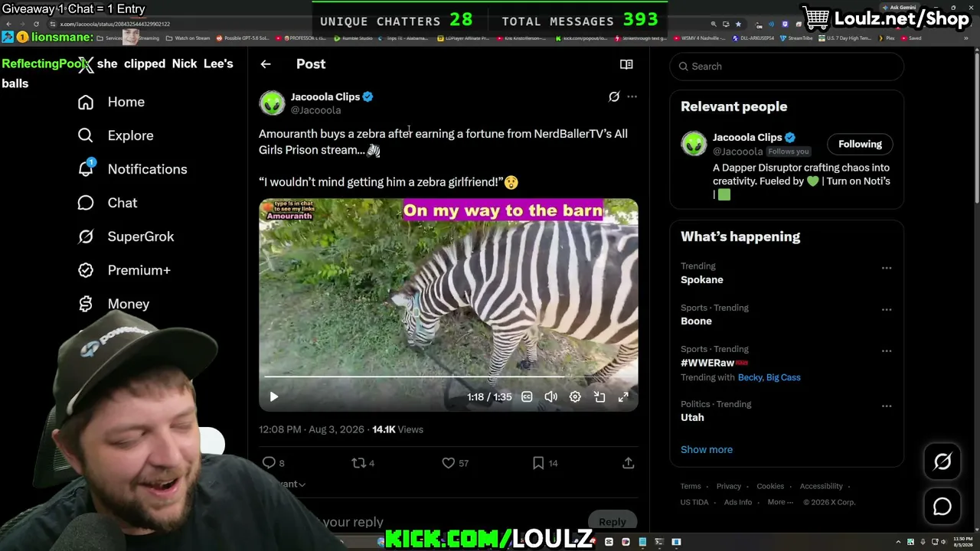The width and height of the screenshot is (980, 551).
Task: Click the Notifications bell icon
Action: pos(86,169)
